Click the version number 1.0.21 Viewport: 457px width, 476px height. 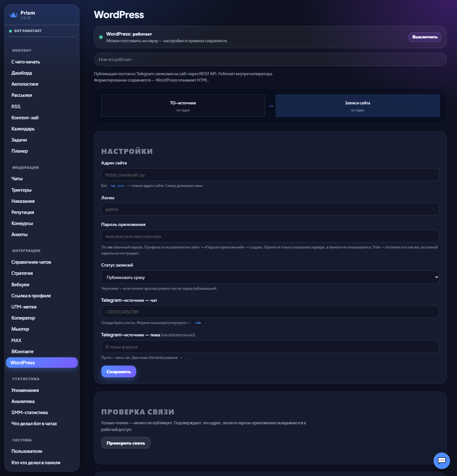(26, 18)
